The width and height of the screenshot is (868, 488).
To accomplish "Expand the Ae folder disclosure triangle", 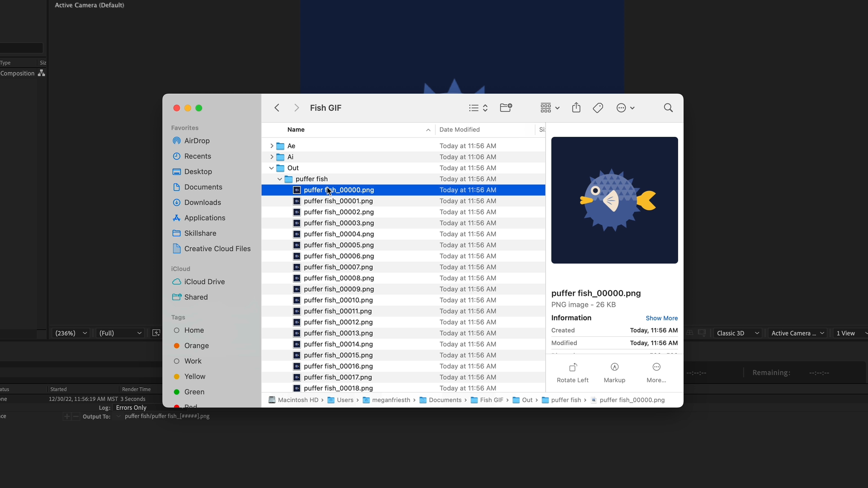I will [272, 146].
